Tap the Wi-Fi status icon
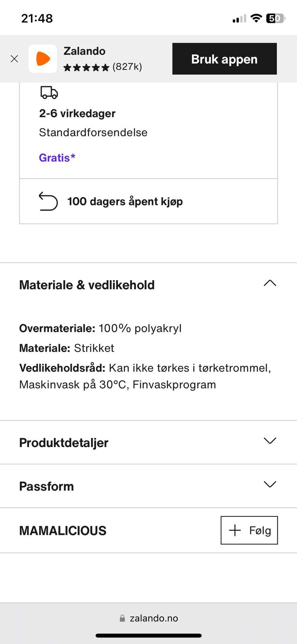 [x=256, y=18]
